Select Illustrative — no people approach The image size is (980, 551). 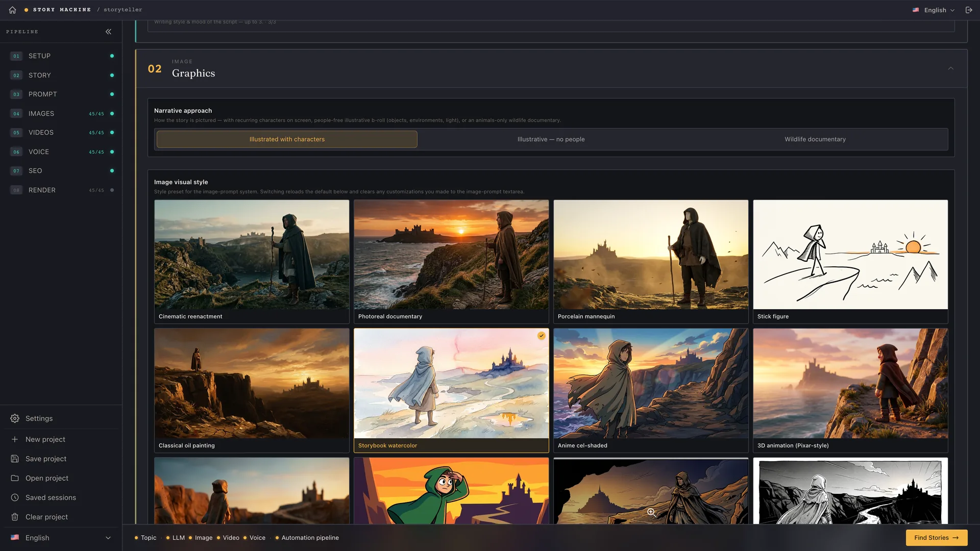551,139
